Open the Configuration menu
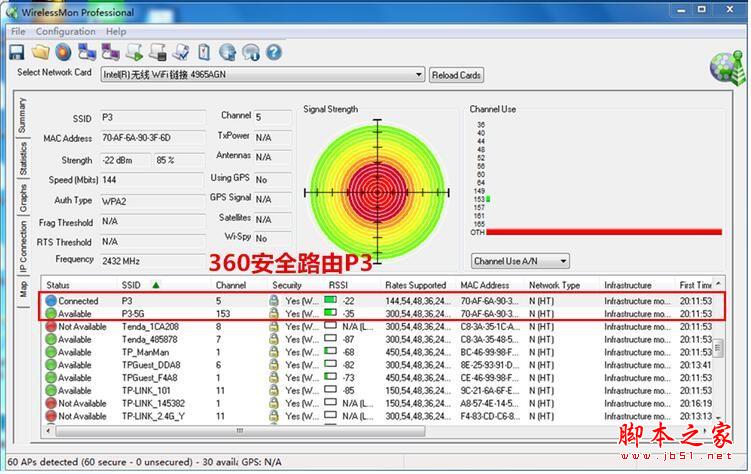751x474 pixels. pos(66,32)
